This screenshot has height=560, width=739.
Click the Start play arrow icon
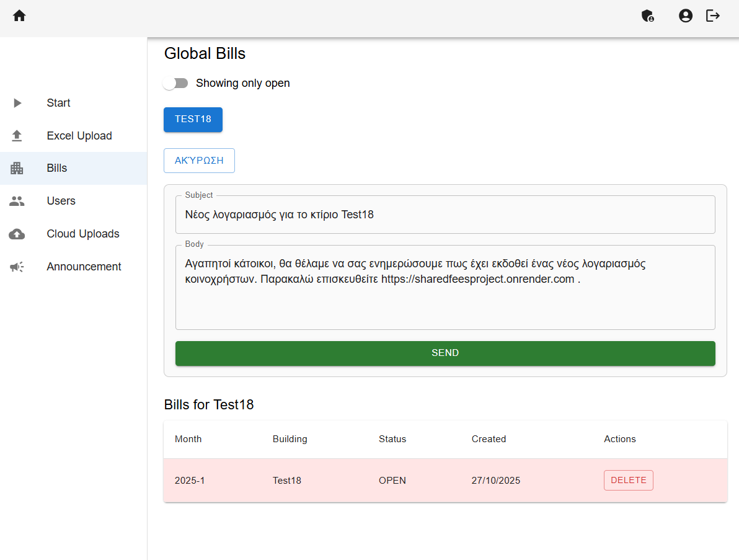(x=17, y=103)
